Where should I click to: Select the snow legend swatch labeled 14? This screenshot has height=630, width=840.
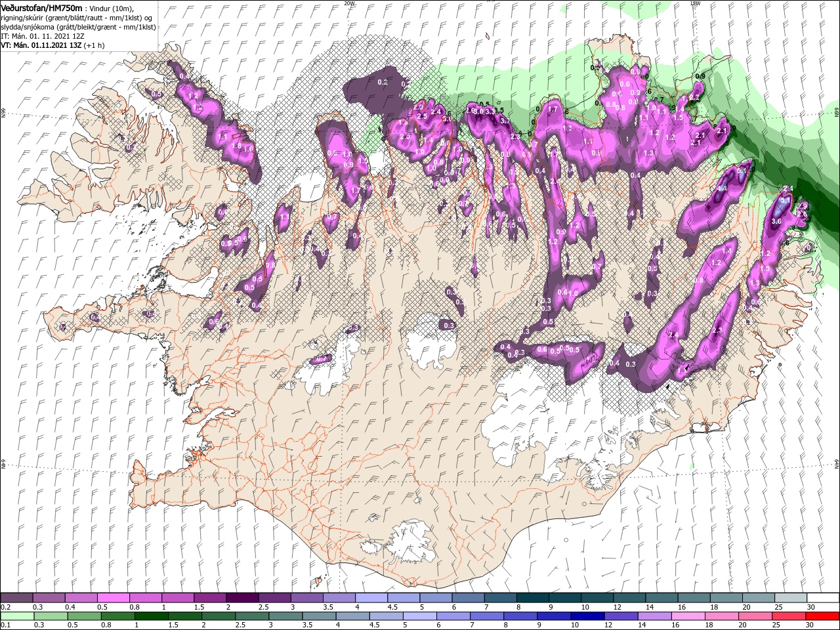tap(661, 598)
